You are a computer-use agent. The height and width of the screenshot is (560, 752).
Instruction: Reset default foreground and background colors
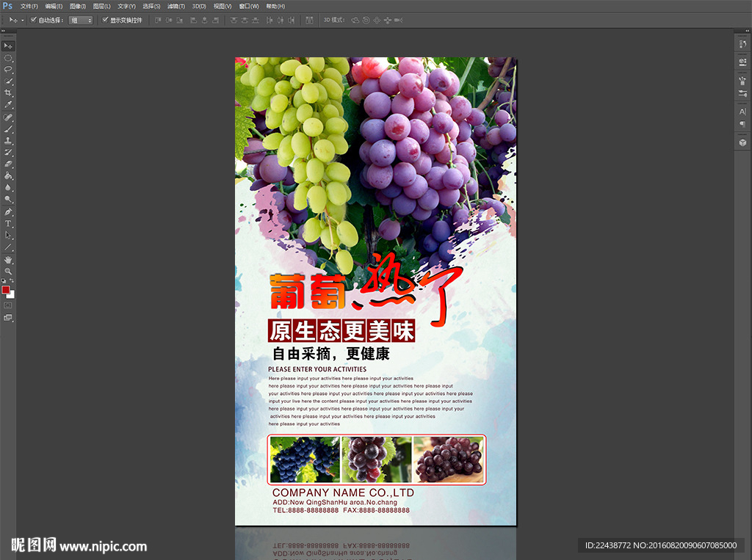coord(4,281)
